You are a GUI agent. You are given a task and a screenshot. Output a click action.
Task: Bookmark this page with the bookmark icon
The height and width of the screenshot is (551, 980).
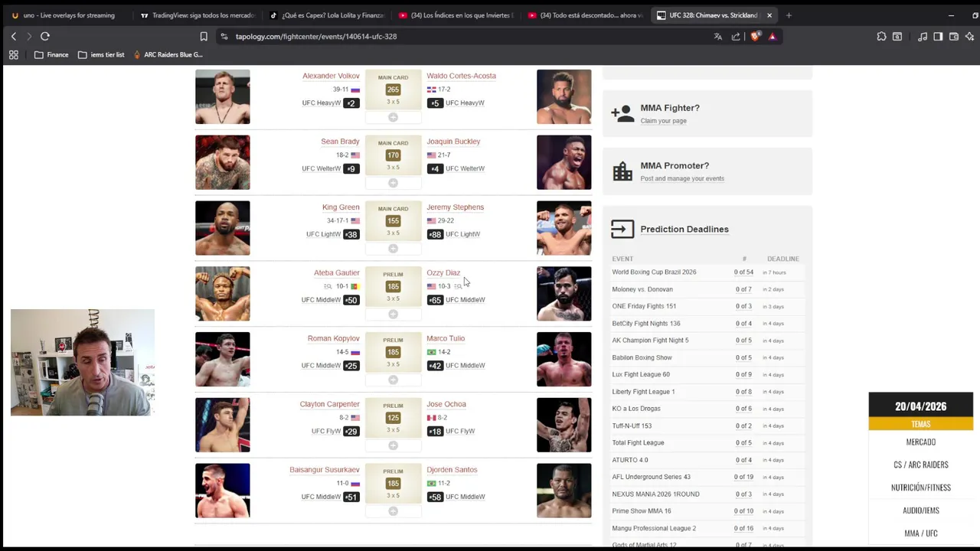[204, 36]
